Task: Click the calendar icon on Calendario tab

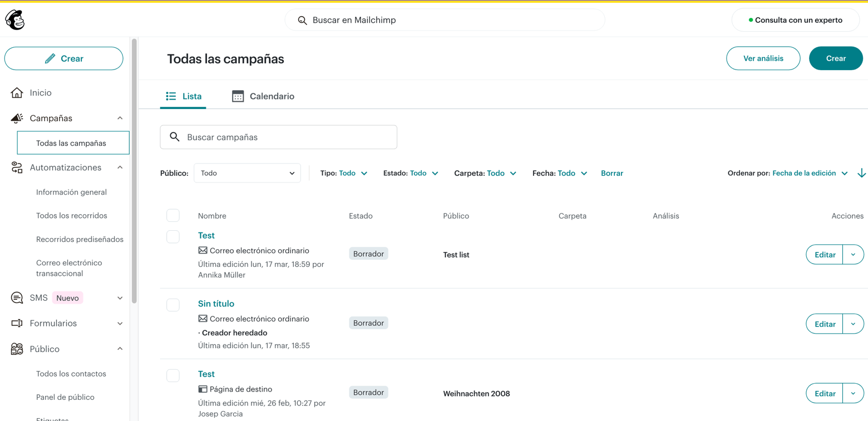Action: pos(238,96)
